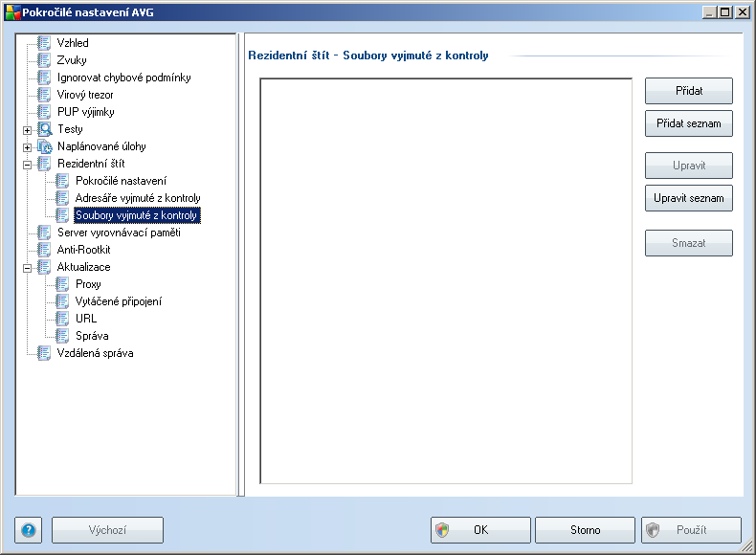Click the Správa item icon
Viewport: 756px width, 555px height.
point(62,336)
